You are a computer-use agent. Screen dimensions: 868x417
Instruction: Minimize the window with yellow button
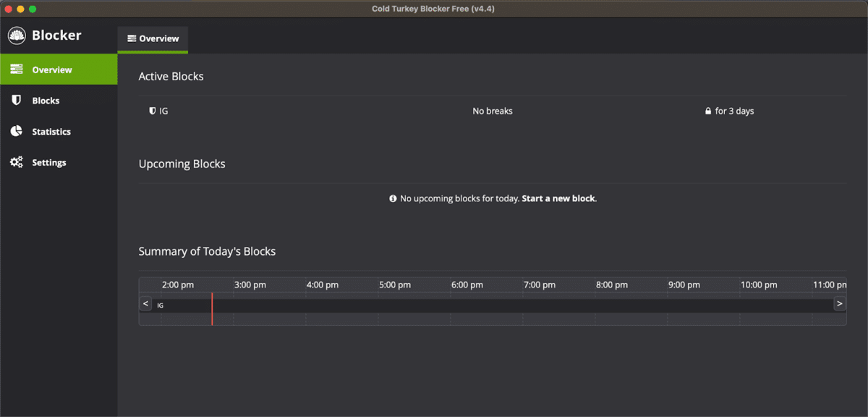[20, 9]
